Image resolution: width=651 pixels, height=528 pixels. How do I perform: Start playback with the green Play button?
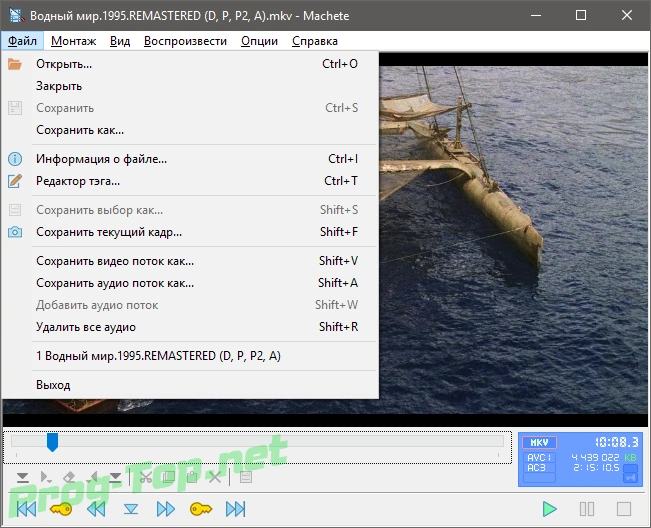click(x=550, y=509)
